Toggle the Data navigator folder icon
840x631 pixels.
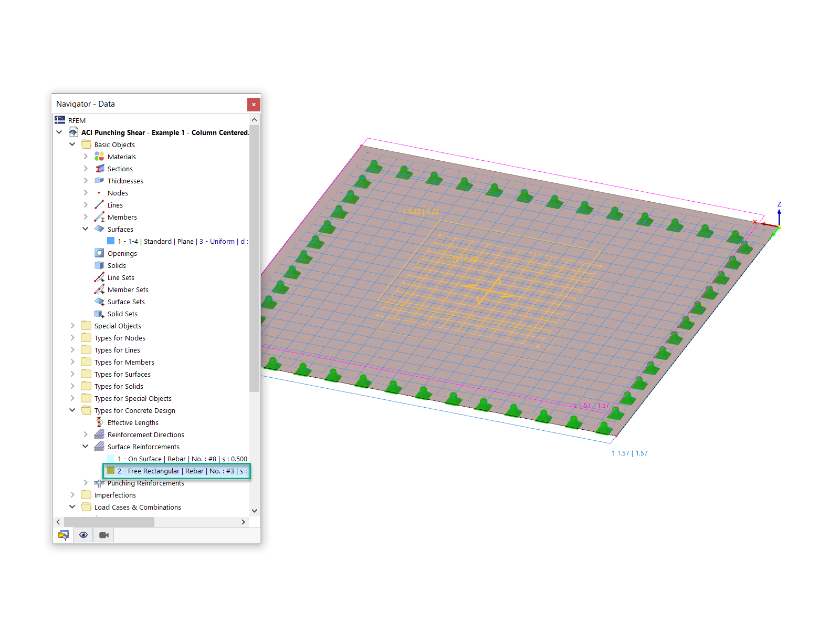[63, 534]
